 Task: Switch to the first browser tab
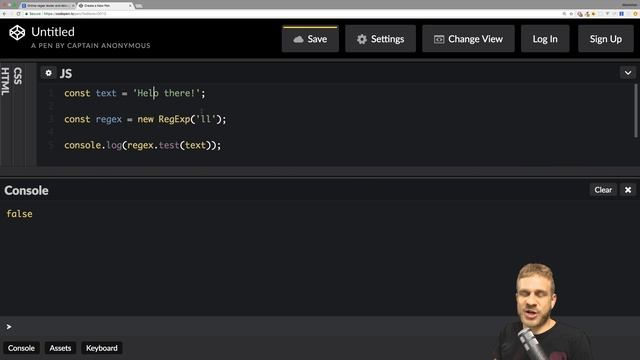[x=47, y=6]
